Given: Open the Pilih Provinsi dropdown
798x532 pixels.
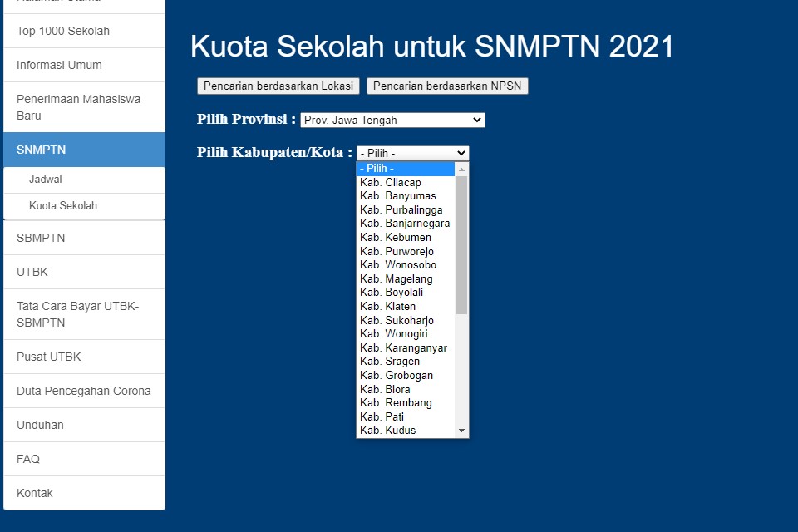Looking at the screenshot, I should 392,121.
